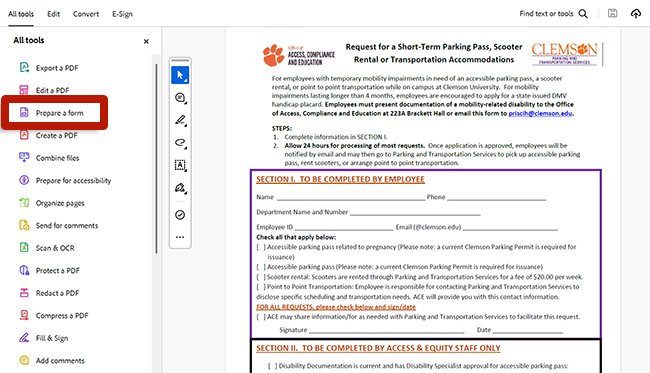Open the E-Sign tab

point(122,14)
